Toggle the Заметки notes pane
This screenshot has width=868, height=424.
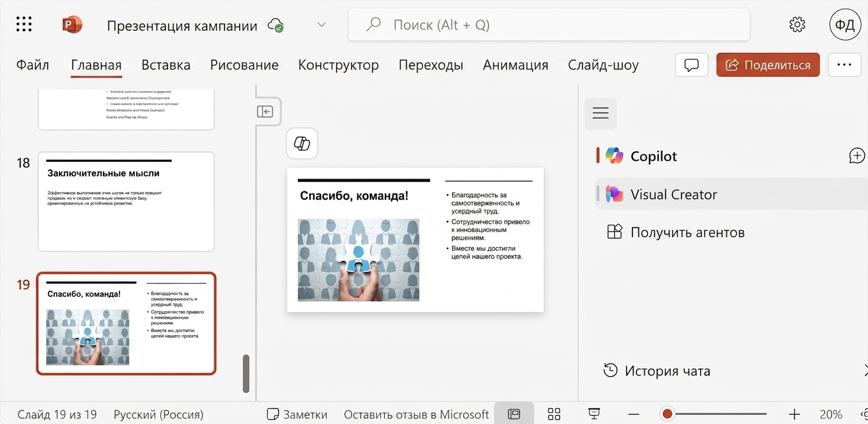(x=297, y=415)
